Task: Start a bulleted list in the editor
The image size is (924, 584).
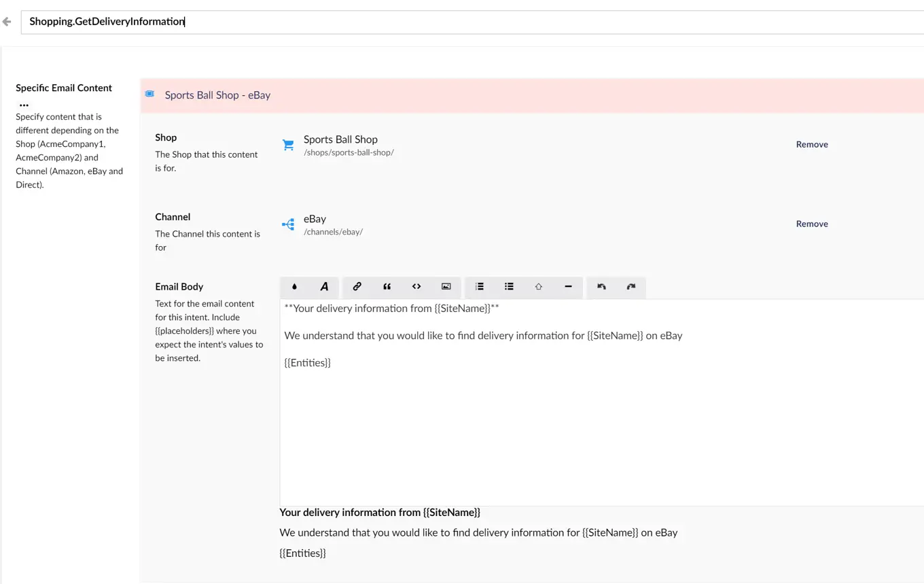Action: coord(509,287)
